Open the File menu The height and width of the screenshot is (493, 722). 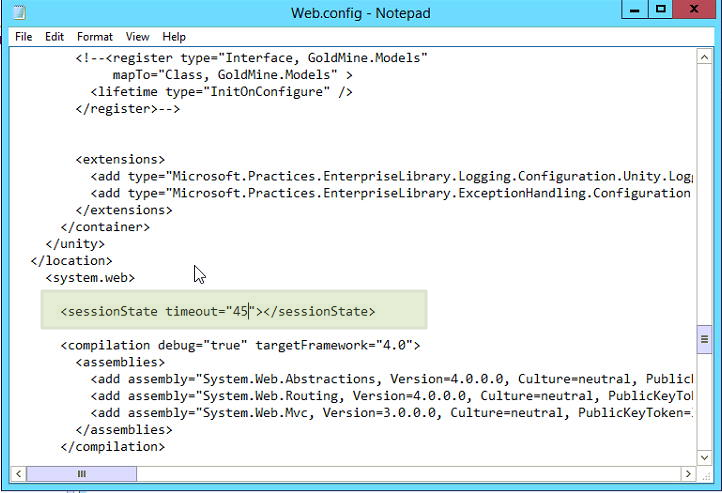[x=23, y=36]
